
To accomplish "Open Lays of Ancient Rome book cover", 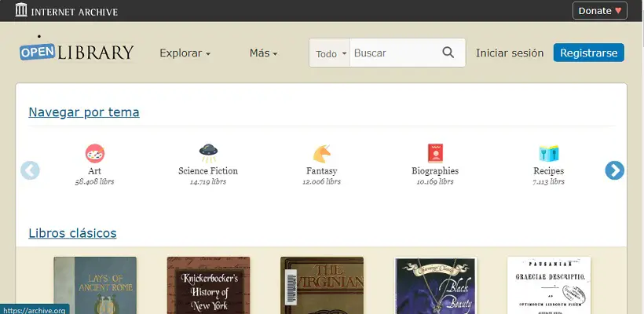I will (95, 285).
